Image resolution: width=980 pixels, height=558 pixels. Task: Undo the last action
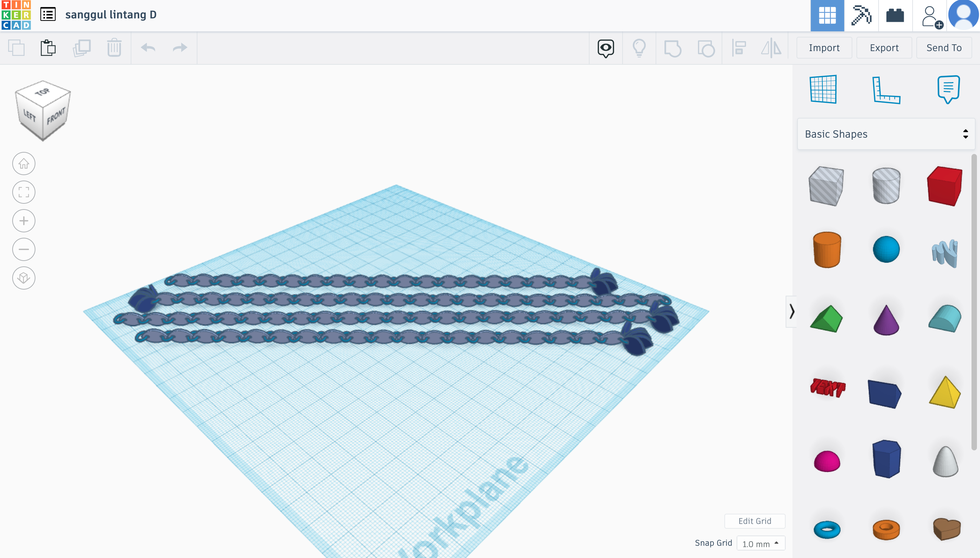pyautogui.click(x=148, y=48)
